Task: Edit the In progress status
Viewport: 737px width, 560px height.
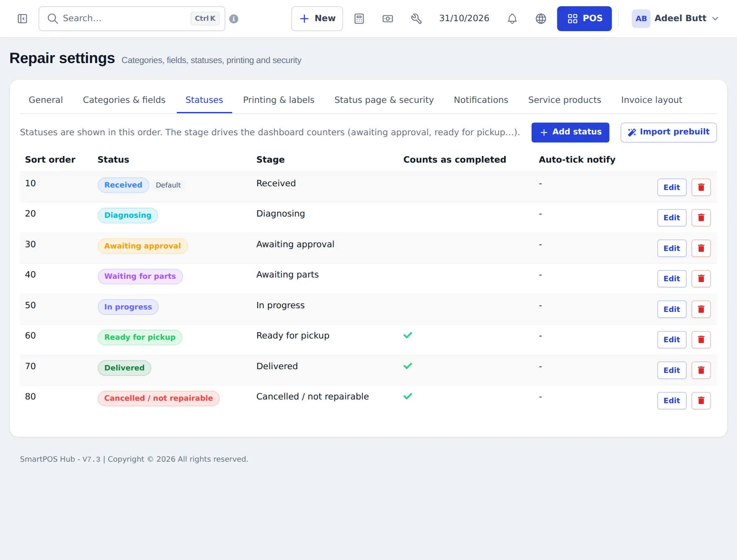Action: (672, 309)
